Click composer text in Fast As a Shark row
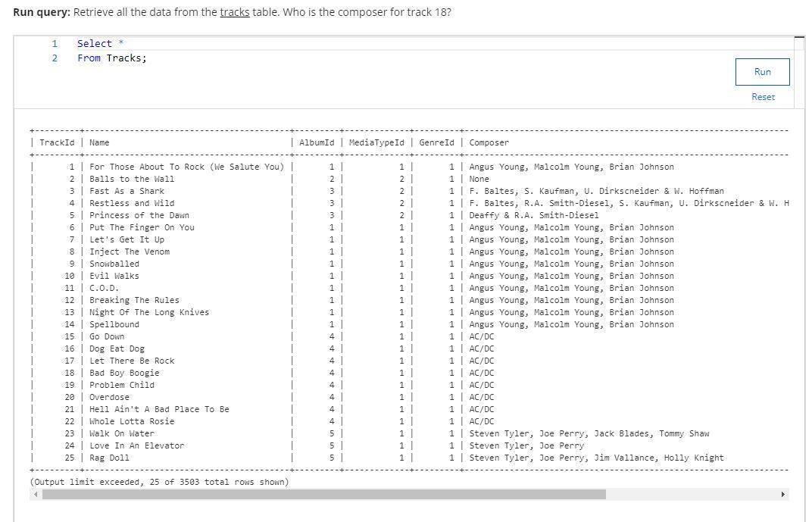812x522 pixels. tap(597, 191)
